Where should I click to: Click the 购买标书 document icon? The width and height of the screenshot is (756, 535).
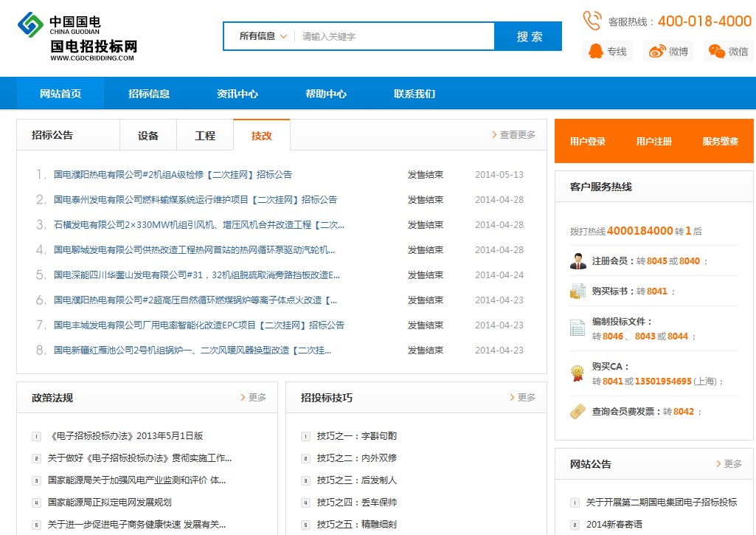pos(578,291)
